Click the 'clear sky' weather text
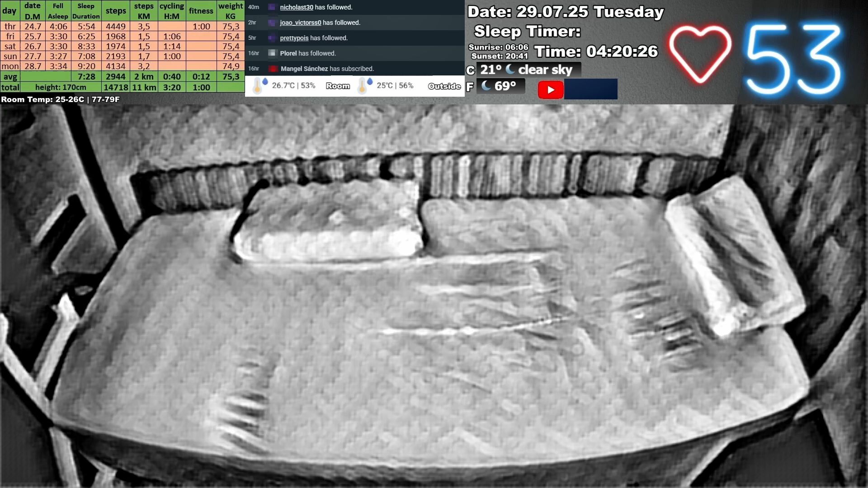The width and height of the screenshot is (868, 488). click(545, 70)
